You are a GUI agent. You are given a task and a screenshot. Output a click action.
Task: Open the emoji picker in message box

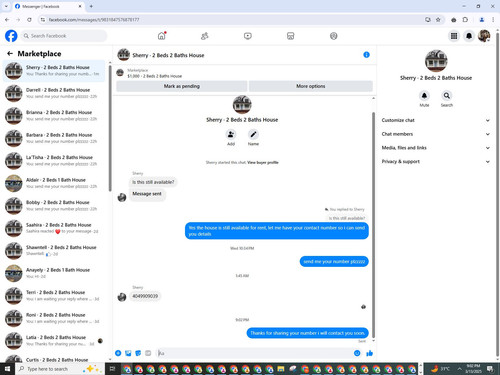357,353
